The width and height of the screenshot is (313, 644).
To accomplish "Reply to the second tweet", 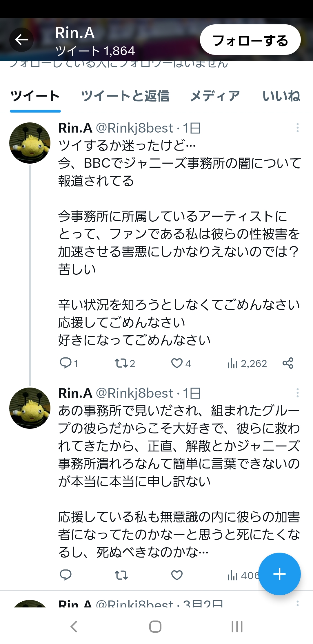I will tap(66, 575).
